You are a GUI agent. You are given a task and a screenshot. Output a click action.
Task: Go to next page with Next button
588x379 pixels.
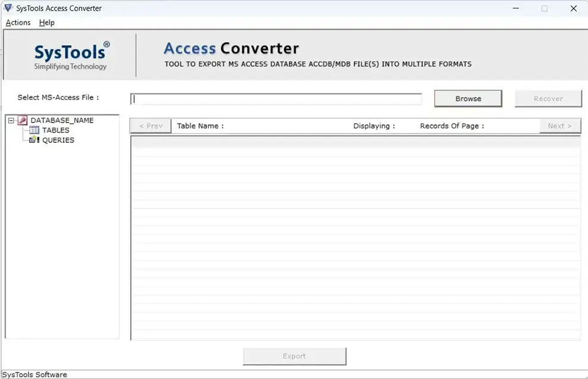pos(559,126)
